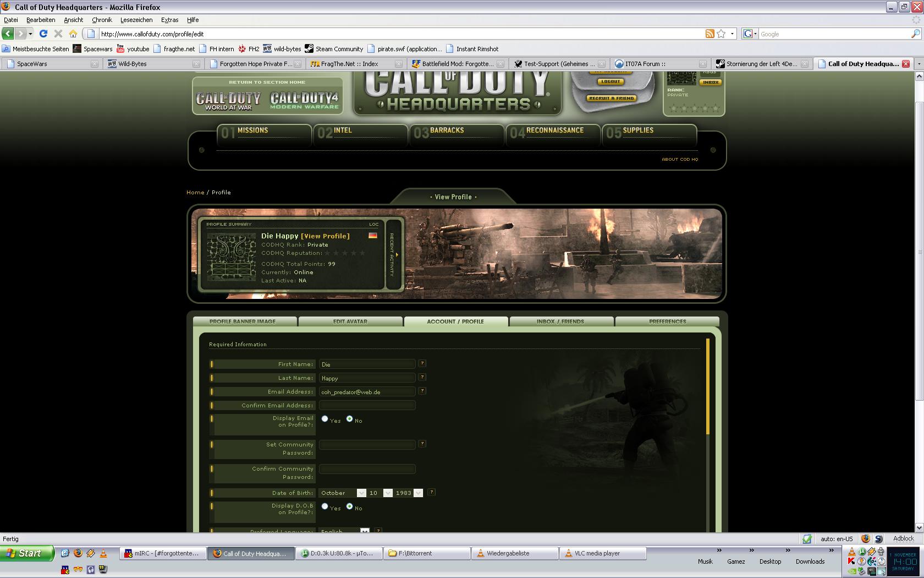Click the About COD HQ link
Viewport: 924px width, 578px height.
pyautogui.click(x=680, y=159)
